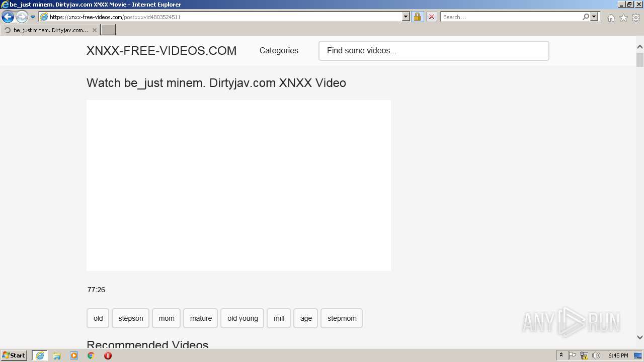Show hidden system tray icons

point(561,355)
